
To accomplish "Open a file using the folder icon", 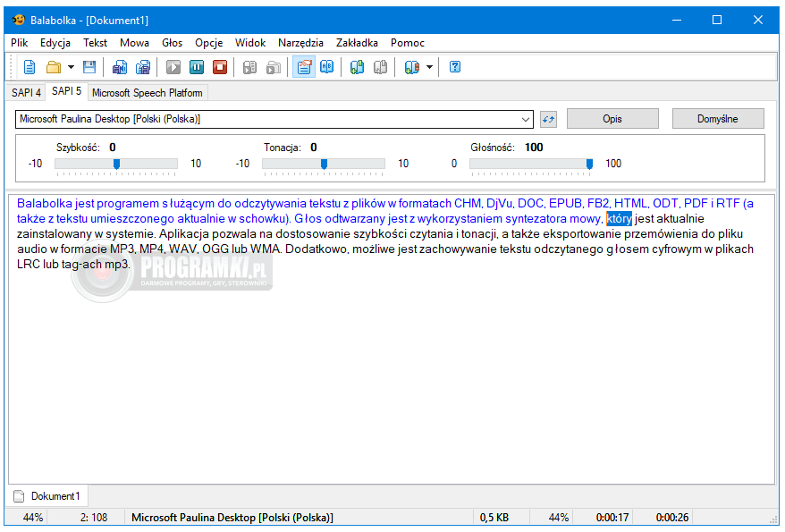I will coord(53,67).
